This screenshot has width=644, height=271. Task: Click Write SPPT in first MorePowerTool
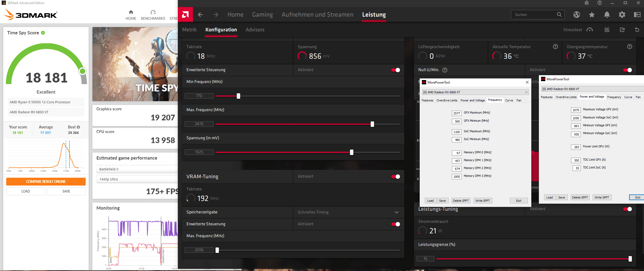pos(483,201)
